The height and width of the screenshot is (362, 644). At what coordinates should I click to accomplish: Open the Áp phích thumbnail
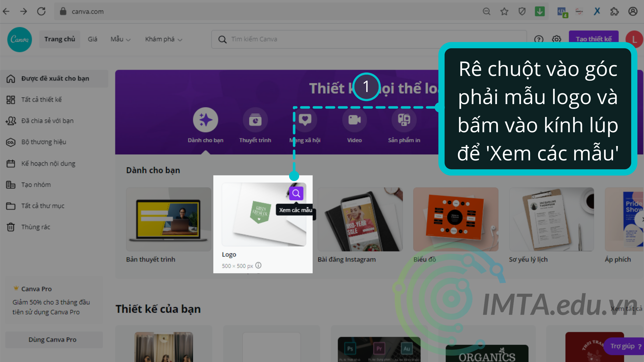point(624,219)
